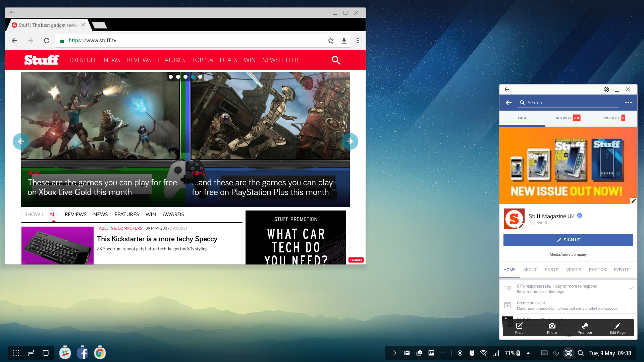Go to next carousel slide arrow
Viewport: 644px width, 362px height.
(350, 141)
